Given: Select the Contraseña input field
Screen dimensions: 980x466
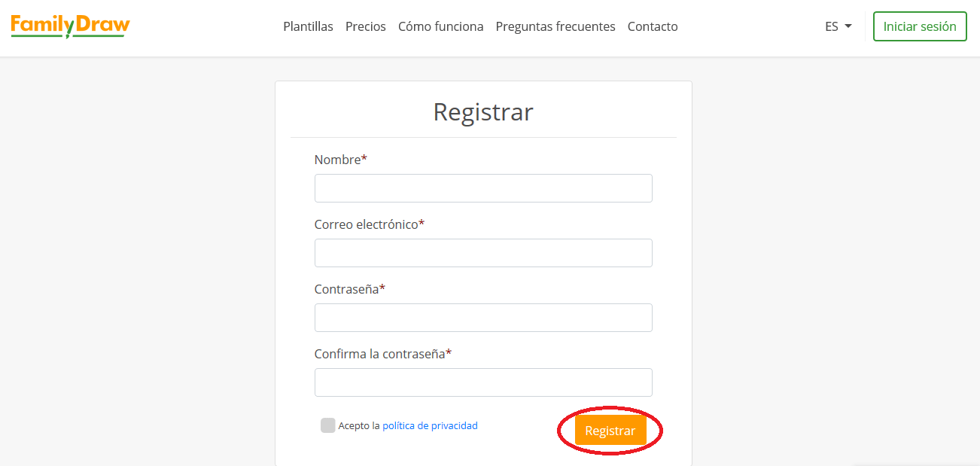Looking at the screenshot, I should coord(482,318).
